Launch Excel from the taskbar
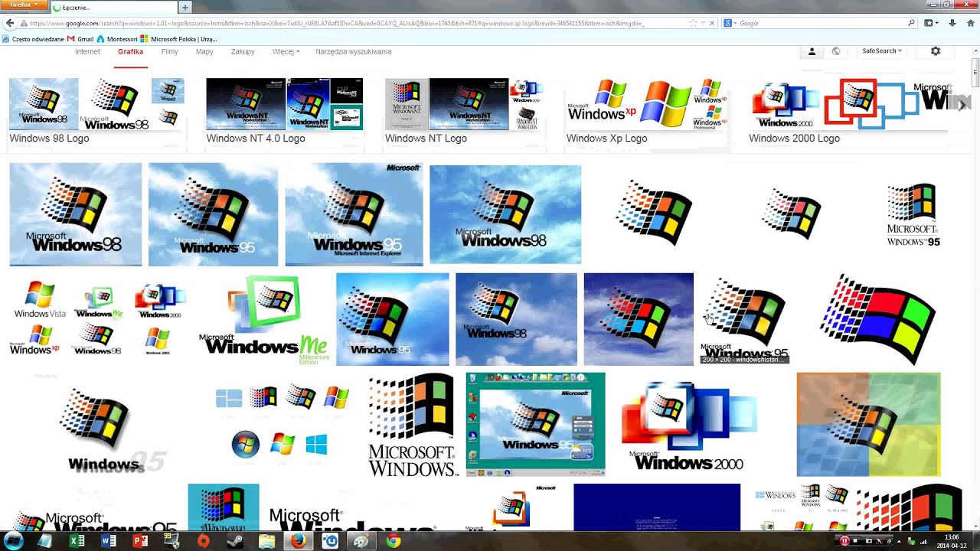Image resolution: width=980 pixels, height=551 pixels. coord(77,541)
